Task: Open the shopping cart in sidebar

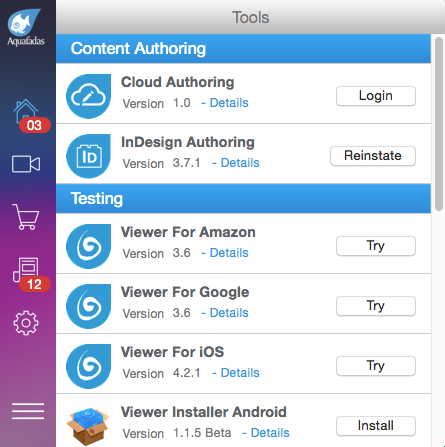Action: point(26,217)
